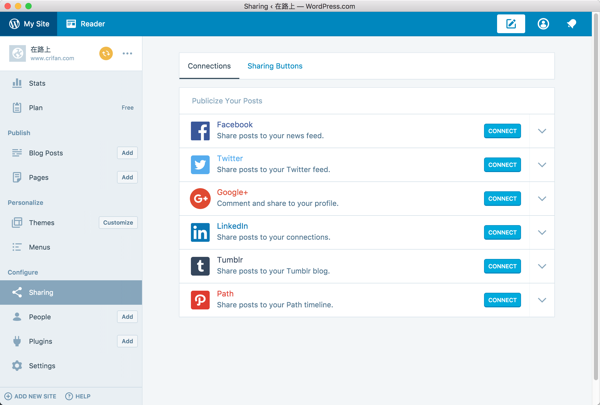The height and width of the screenshot is (405, 600).
Task: Click the www.crifan.com site address
Action: (x=52, y=58)
